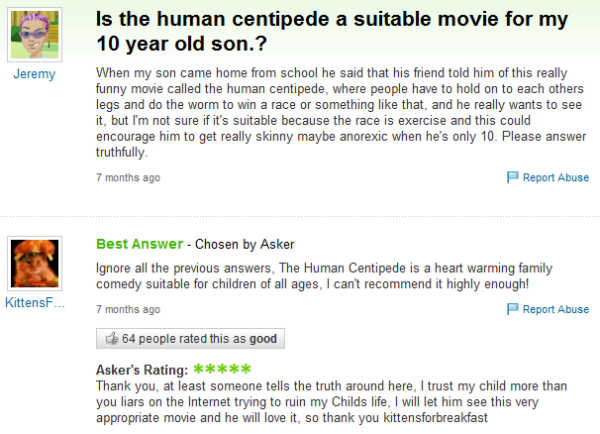Screen dimensions: 600x434
Task: Click the thumbs-up icon on the rating button
Action: coord(111,339)
